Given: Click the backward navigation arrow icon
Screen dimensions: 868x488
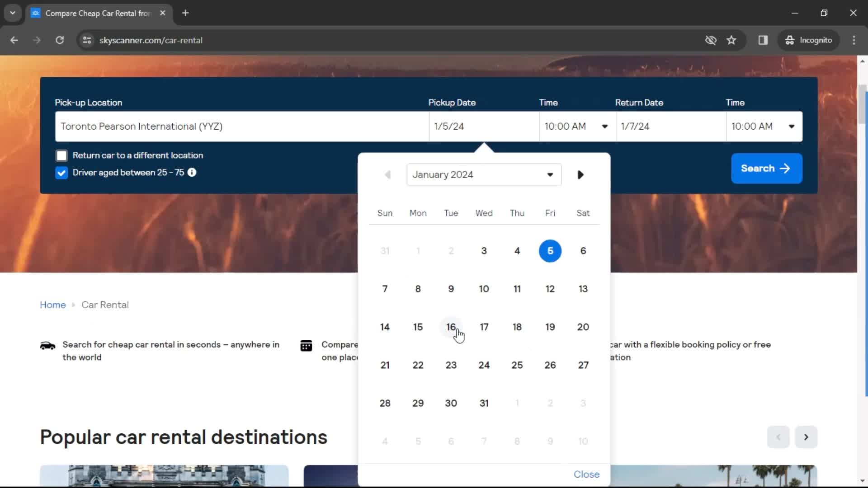Looking at the screenshot, I should [387, 174].
